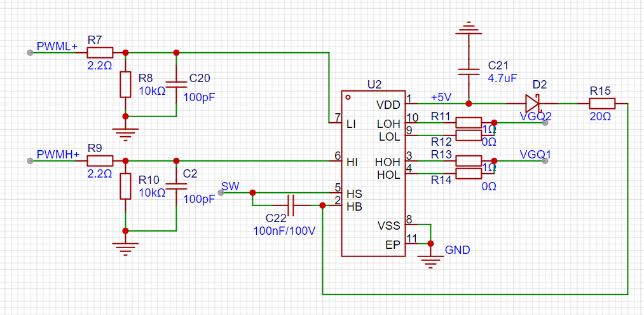Click the HOL pin name on U2
The height and width of the screenshot is (315, 644).
tap(388, 175)
